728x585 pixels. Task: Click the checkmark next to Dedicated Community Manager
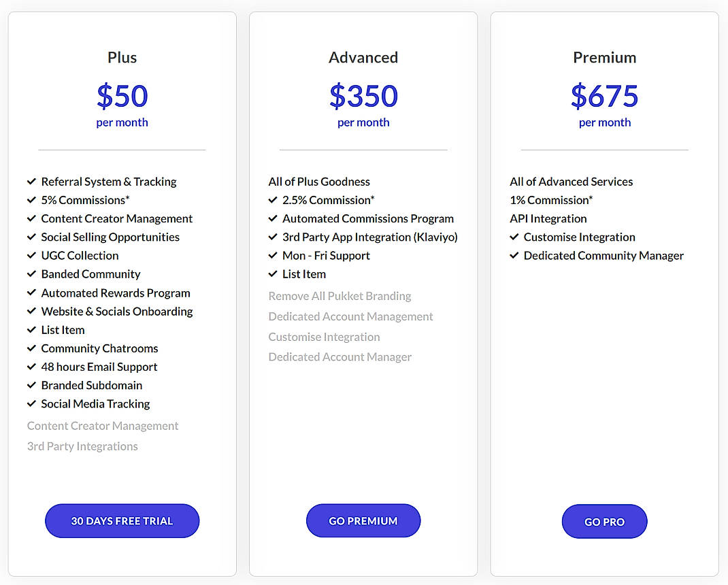(x=514, y=255)
